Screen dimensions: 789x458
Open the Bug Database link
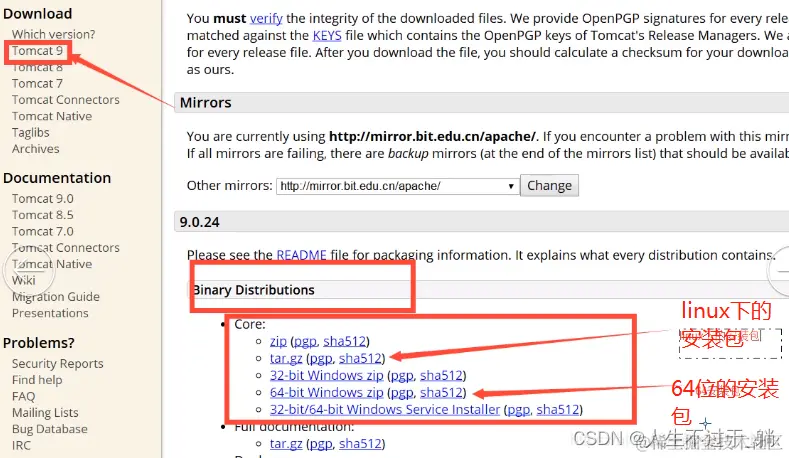[x=50, y=429]
